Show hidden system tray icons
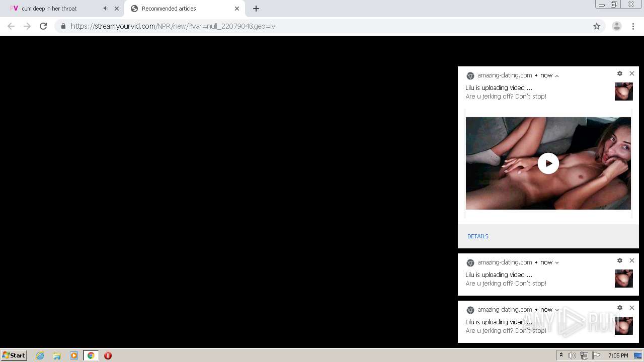The height and width of the screenshot is (362, 644). (561, 355)
